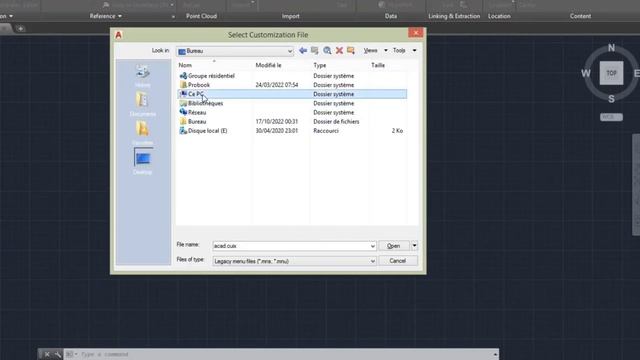Click the Probook folder icon
The image size is (640, 360).
click(183, 85)
